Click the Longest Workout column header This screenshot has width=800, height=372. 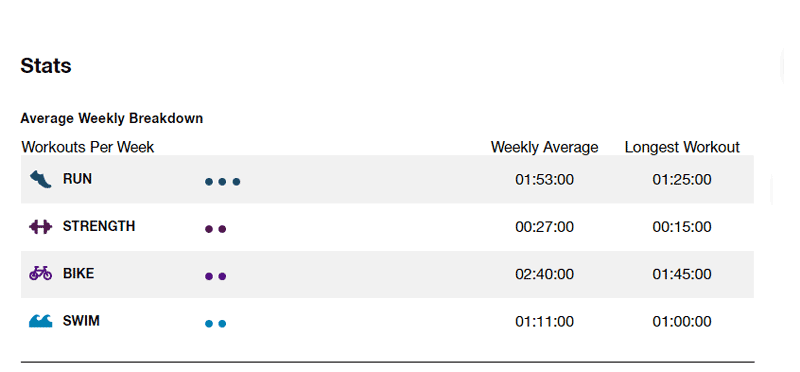tap(682, 147)
